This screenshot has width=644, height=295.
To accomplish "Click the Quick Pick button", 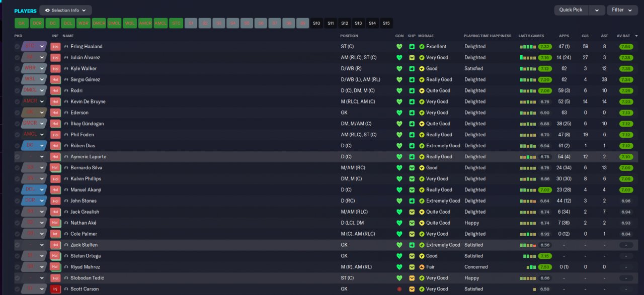I will 572,10.
